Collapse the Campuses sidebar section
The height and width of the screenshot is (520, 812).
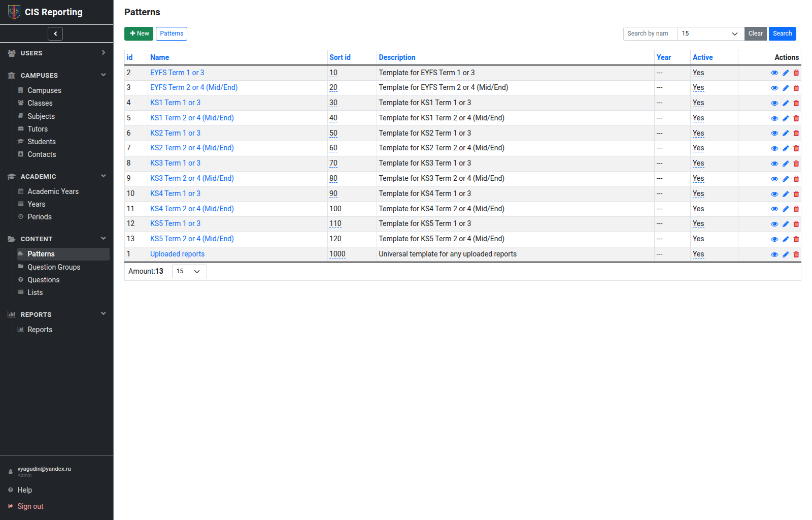click(x=104, y=75)
